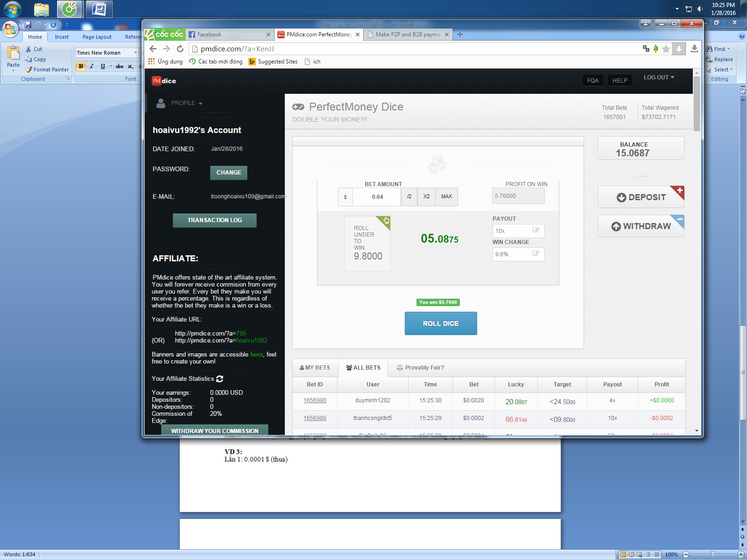747x560 pixels.
Task: Toggle Draft view in Word status bar
Action: pyautogui.click(x=657, y=555)
